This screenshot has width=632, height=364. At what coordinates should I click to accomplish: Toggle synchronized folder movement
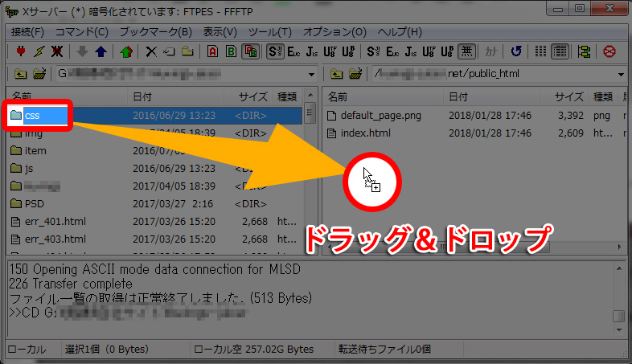584,51
